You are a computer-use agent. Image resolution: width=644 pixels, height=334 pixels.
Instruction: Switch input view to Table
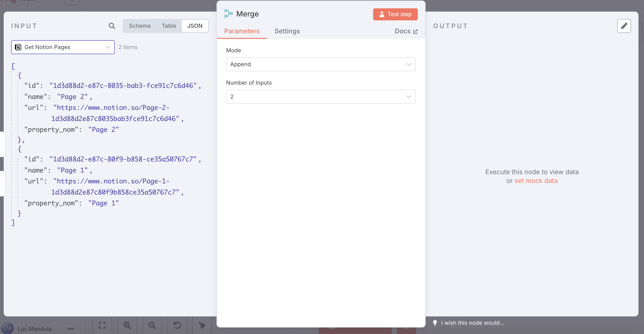coord(169,26)
